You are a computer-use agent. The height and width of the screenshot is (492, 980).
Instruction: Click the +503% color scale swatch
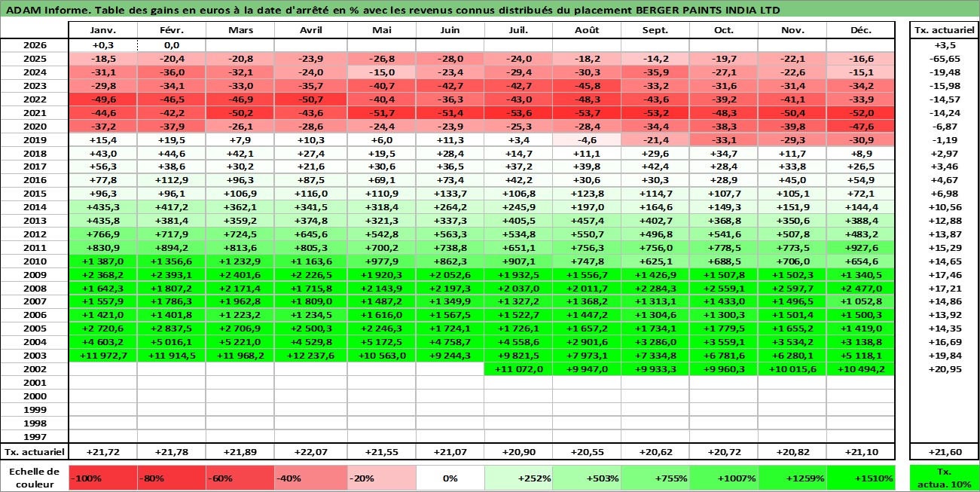(x=586, y=478)
